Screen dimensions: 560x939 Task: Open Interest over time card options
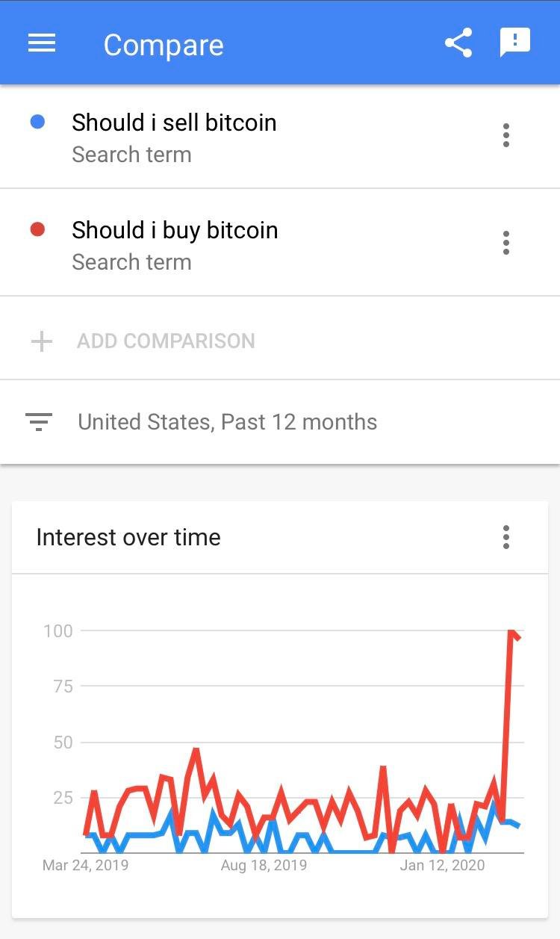coord(506,537)
